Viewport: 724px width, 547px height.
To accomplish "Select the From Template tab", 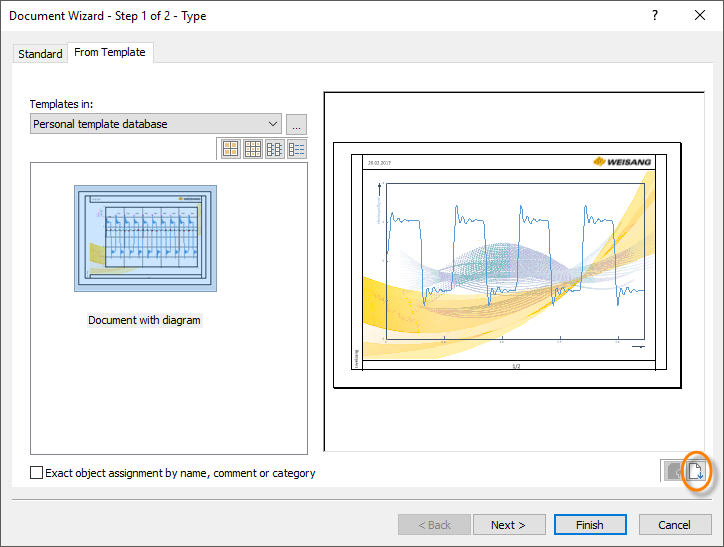I will coord(110,53).
